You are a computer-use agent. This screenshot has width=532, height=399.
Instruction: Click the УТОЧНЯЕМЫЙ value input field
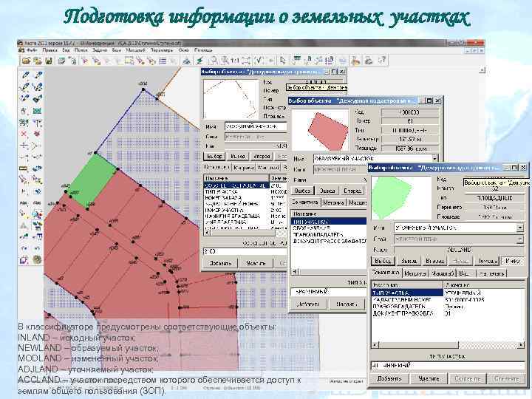coord(447,366)
